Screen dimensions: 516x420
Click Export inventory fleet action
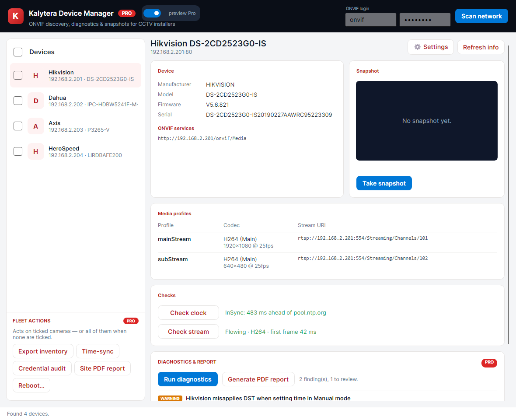(x=43, y=351)
